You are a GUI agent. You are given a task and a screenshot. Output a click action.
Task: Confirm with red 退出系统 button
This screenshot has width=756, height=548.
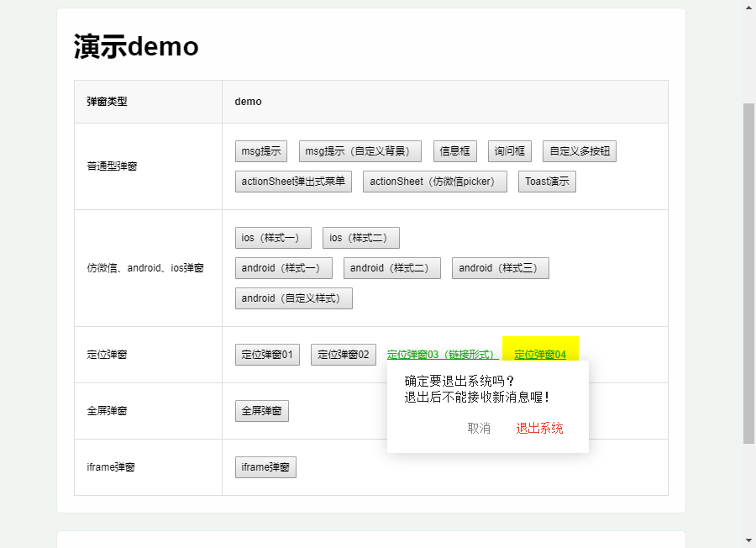pyautogui.click(x=539, y=429)
